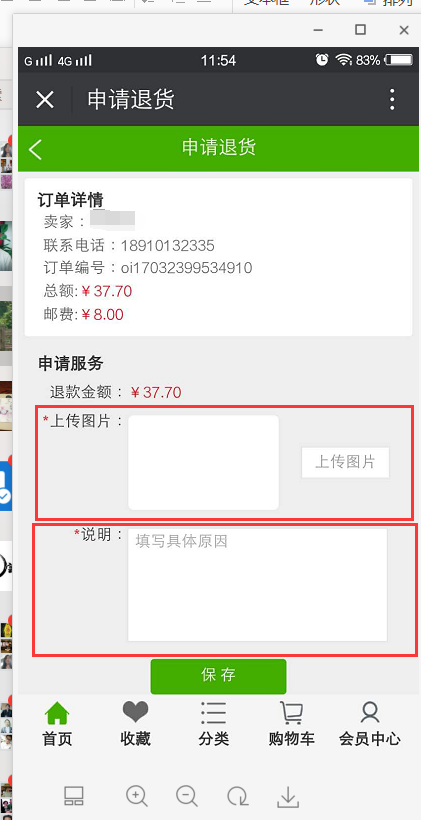Go back using the green header arrow
This screenshot has height=820, width=421.
coord(36,149)
